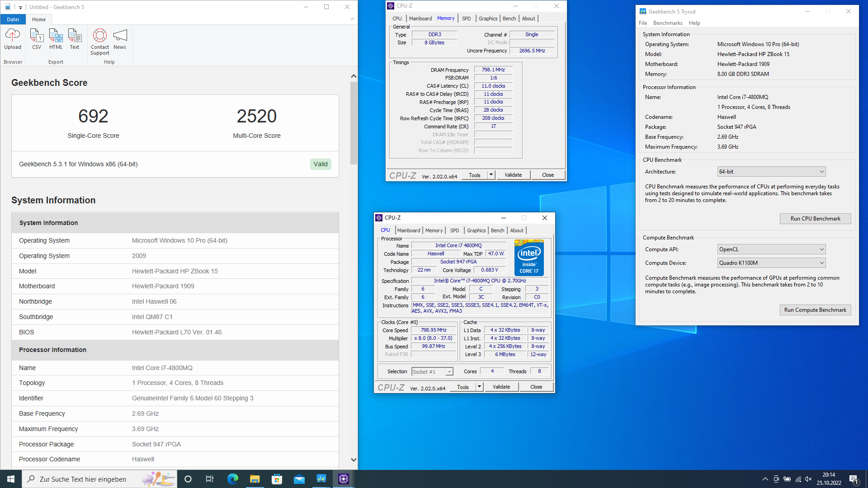Export results as HTML
The image size is (868, 488).
click(x=56, y=39)
